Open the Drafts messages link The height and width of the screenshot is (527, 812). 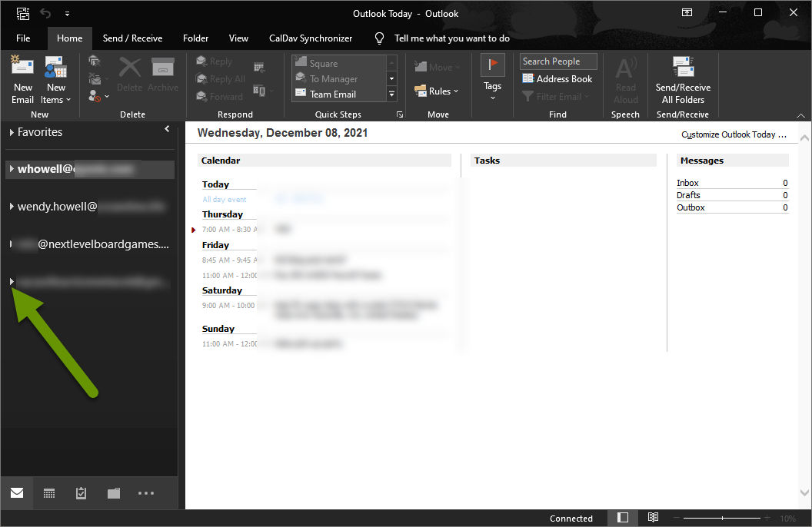pos(688,195)
